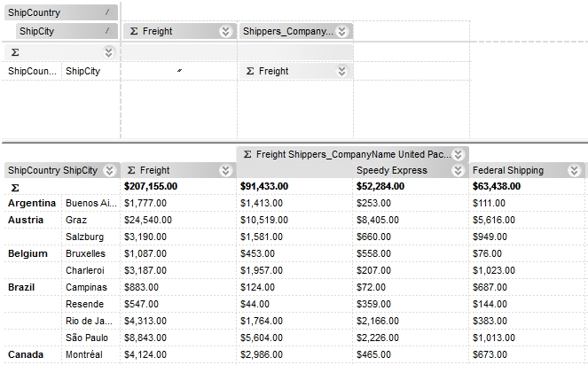Click the São Paulo city cell

(x=86, y=338)
